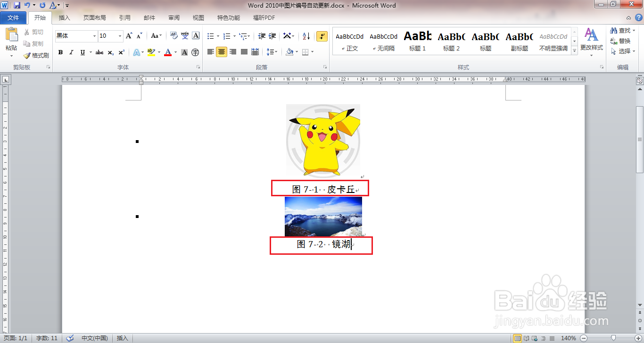Click the Shrink Font icon
Viewport: 644px width, 343px height.
[139, 36]
